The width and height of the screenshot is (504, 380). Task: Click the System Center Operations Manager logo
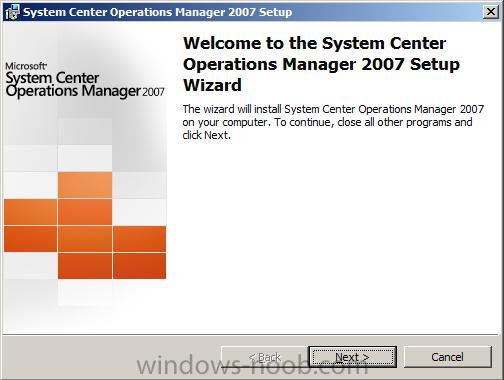tap(85, 81)
